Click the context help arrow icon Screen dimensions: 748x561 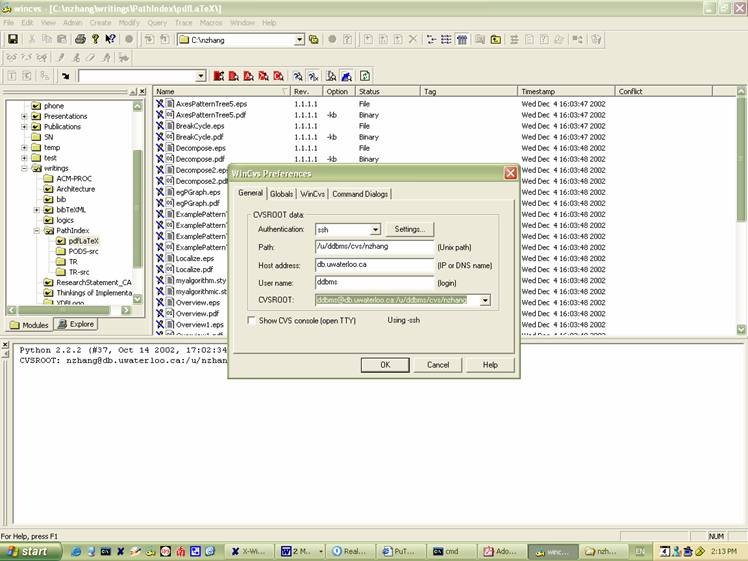point(111,39)
